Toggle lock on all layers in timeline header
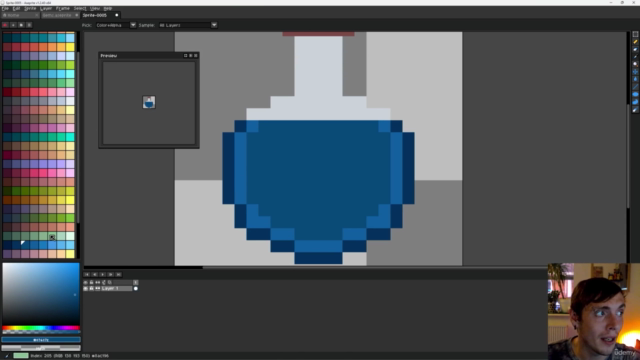This screenshot has height=360, width=640. coord(91,282)
